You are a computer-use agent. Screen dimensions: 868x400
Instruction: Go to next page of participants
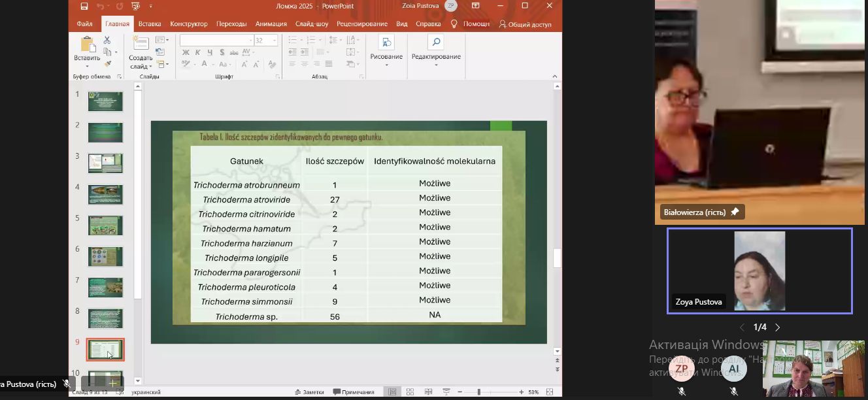pyautogui.click(x=778, y=327)
